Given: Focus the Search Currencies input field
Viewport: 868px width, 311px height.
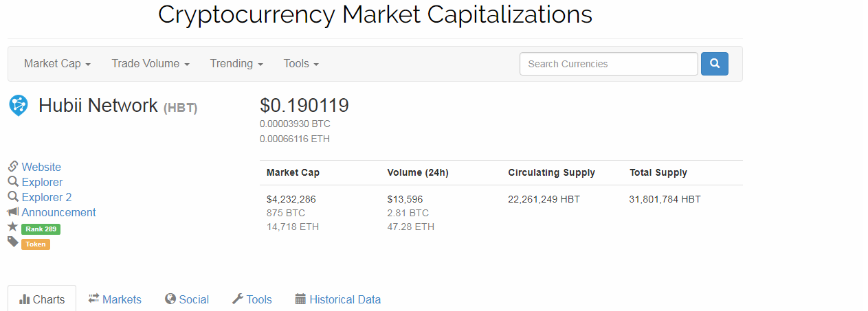Looking at the screenshot, I should tap(609, 64).
